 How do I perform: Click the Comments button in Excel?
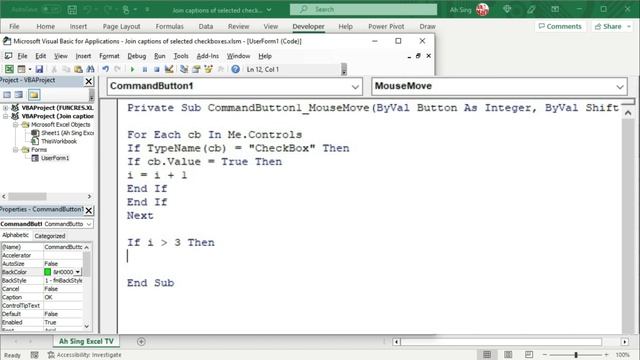pyautogui.click(x=560, y=27)
